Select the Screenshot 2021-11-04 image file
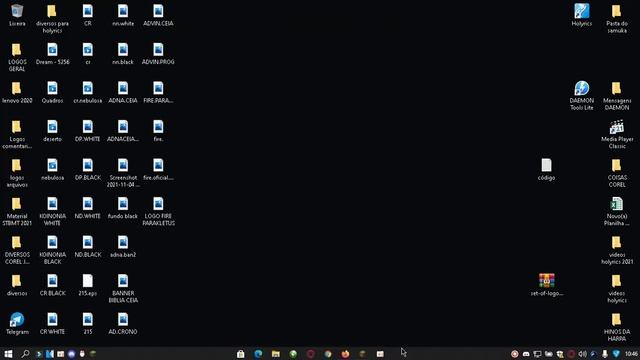This screenshot has width=640, height=360. (123, 173)
